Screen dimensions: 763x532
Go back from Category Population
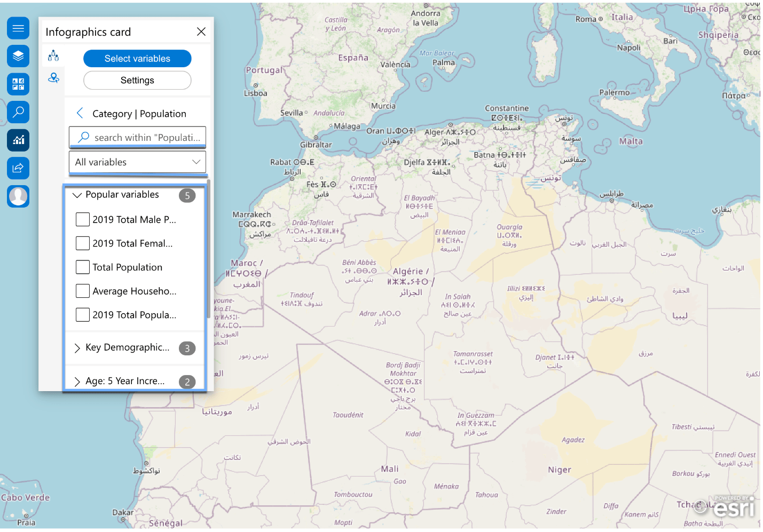[80, 113]
